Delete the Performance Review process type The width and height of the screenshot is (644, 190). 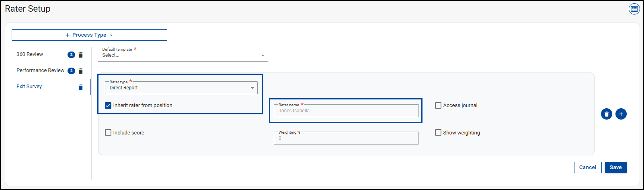[81, 71]
